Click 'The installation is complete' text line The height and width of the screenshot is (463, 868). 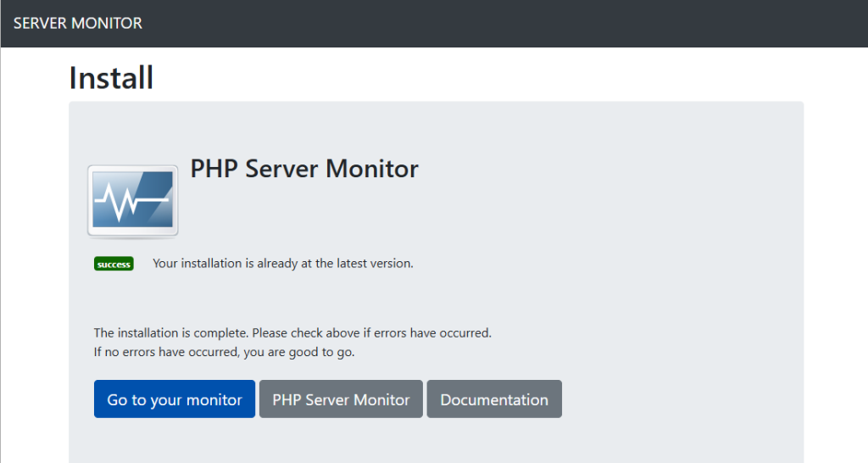click(x=292, y=333)
